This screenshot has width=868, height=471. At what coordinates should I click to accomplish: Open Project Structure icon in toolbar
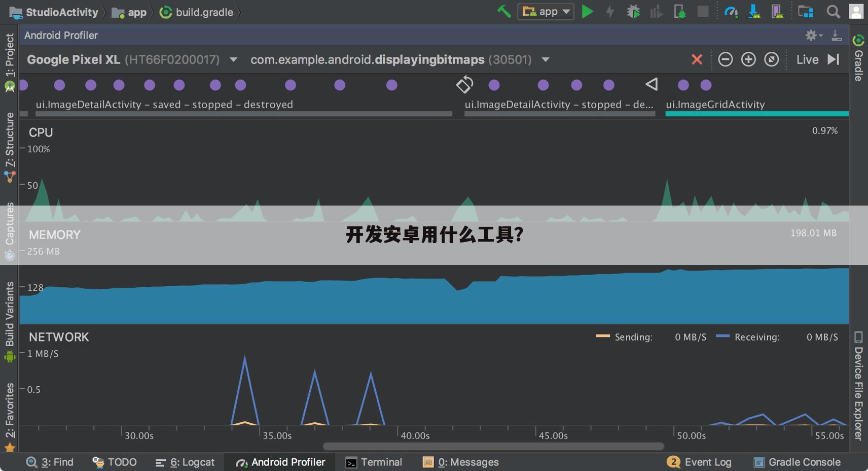coord(805,12)
